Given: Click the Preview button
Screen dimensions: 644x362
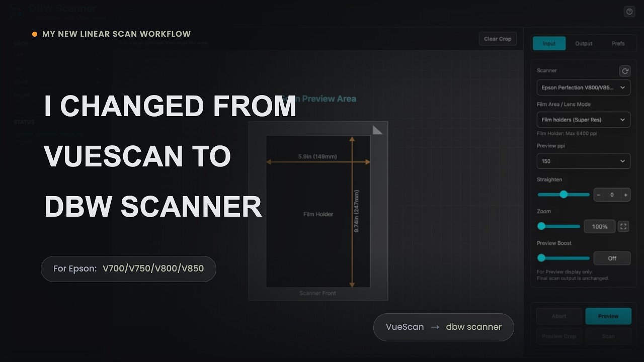Looking at the screenshot, I should (x=608, y=316).
